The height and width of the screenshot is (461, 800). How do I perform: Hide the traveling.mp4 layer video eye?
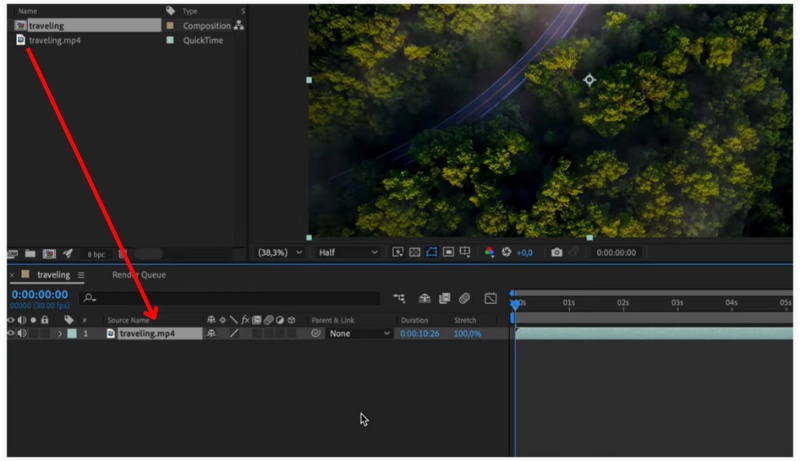[x=11, y=333]
